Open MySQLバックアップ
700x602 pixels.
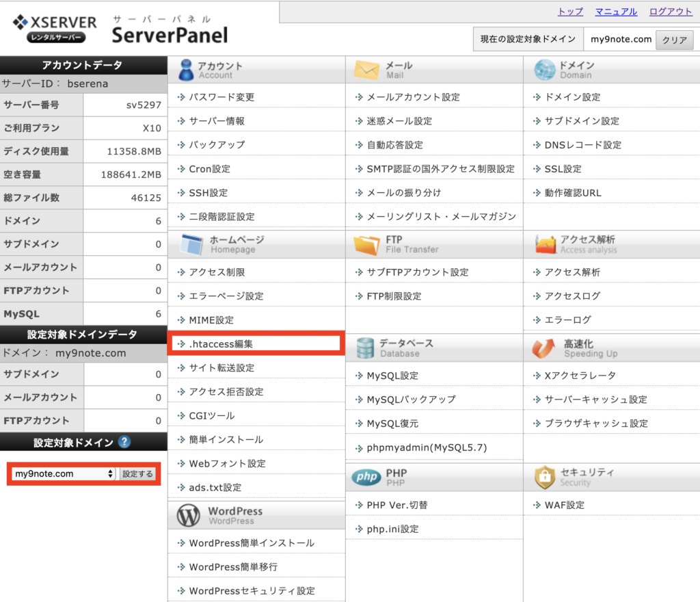[x=411, y=400]
